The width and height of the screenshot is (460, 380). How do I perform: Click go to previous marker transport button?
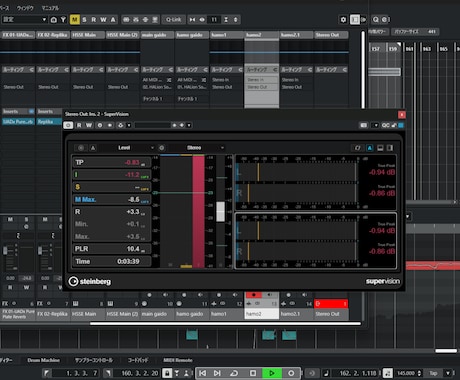click(202, 373)
